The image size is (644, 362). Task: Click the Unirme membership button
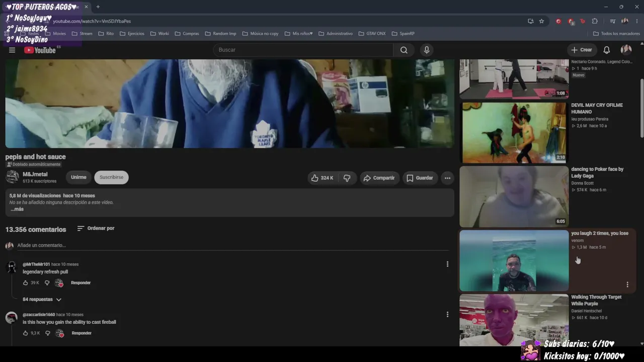(78, 177)
